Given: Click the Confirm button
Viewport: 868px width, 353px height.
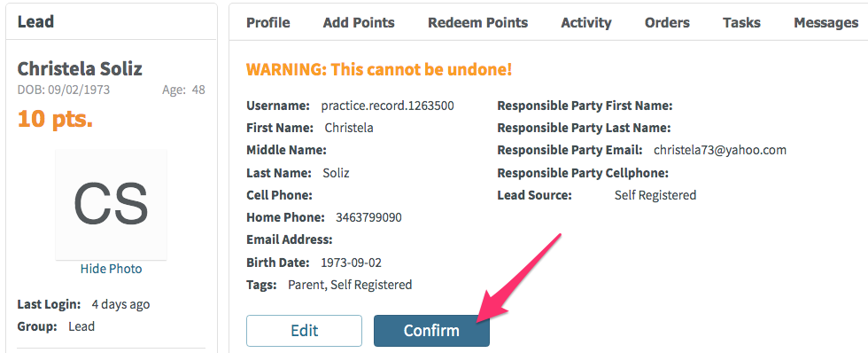Looking at the screenshot, I should tap(431, 331).
